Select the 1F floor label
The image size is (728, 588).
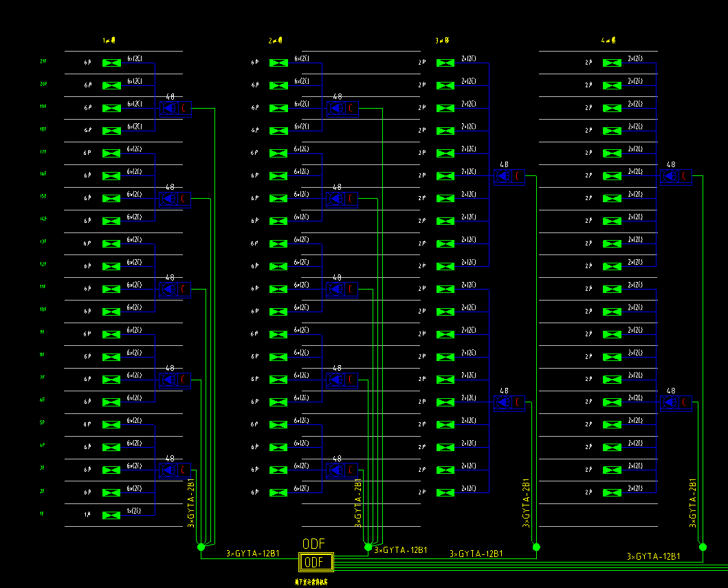tap(42, 514)
